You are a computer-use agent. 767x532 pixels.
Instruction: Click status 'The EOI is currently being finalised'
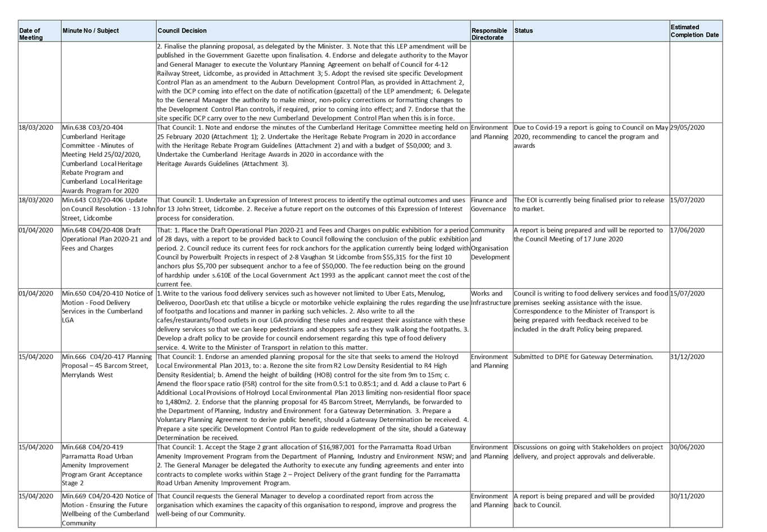(x=589, y=204)
